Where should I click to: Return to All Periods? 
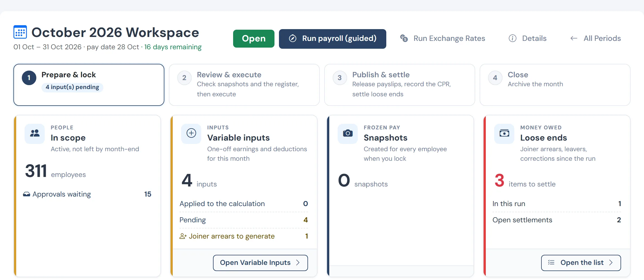pyautogui.click(x=596, y=38)
